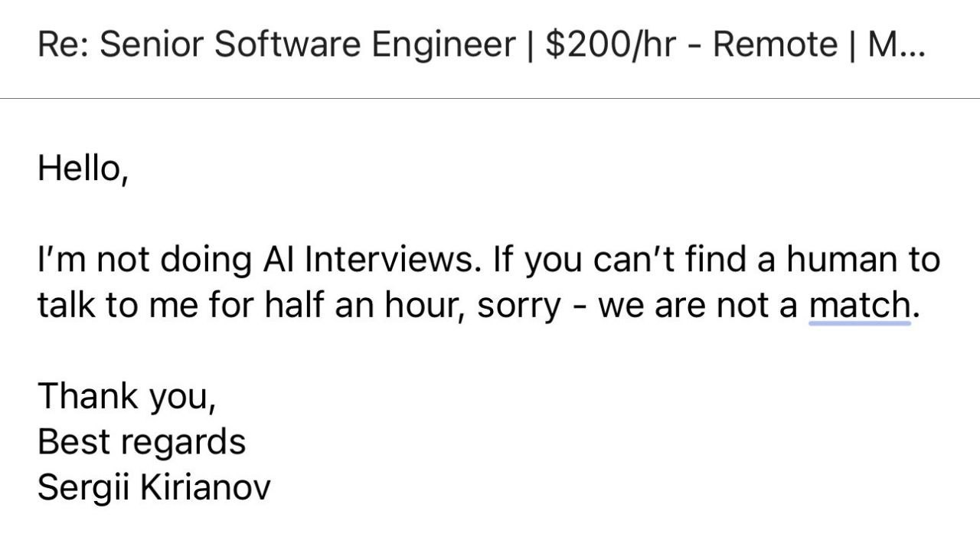Click "$200/hr" in the subject line
Screen dimensions: 980x557
coord(611,45)
